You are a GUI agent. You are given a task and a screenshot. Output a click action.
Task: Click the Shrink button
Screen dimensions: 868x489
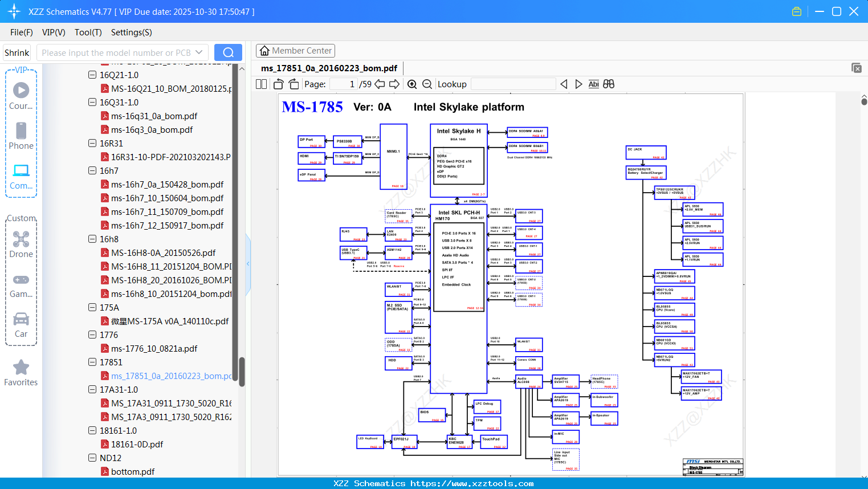tap(17, 52)
